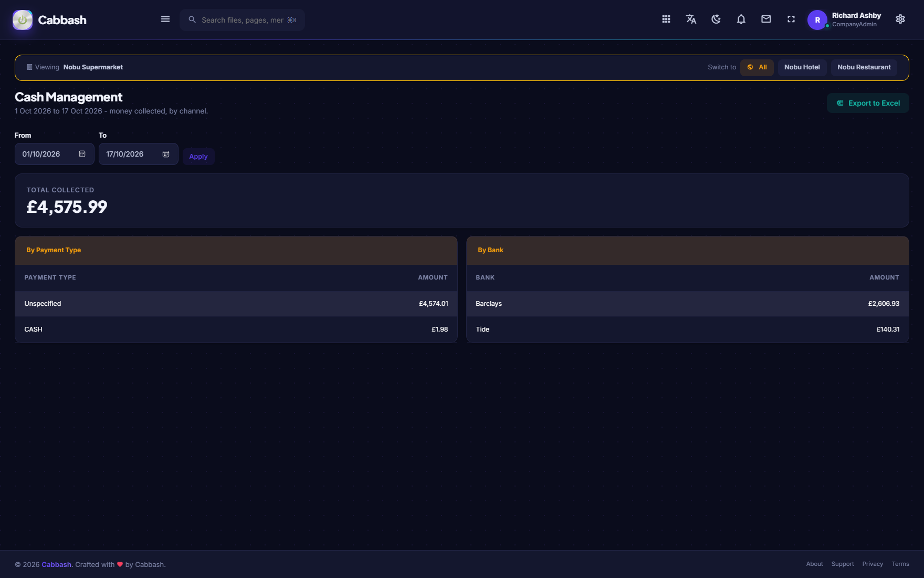Screen dimensions: 924x578
Task: Click the £2,606.93 amount
Action: [x=884, y=304]
